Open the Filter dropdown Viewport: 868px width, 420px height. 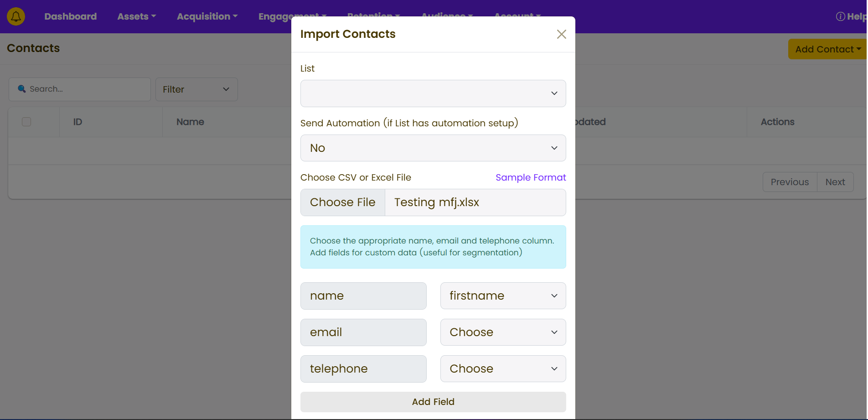pos(196,89)
